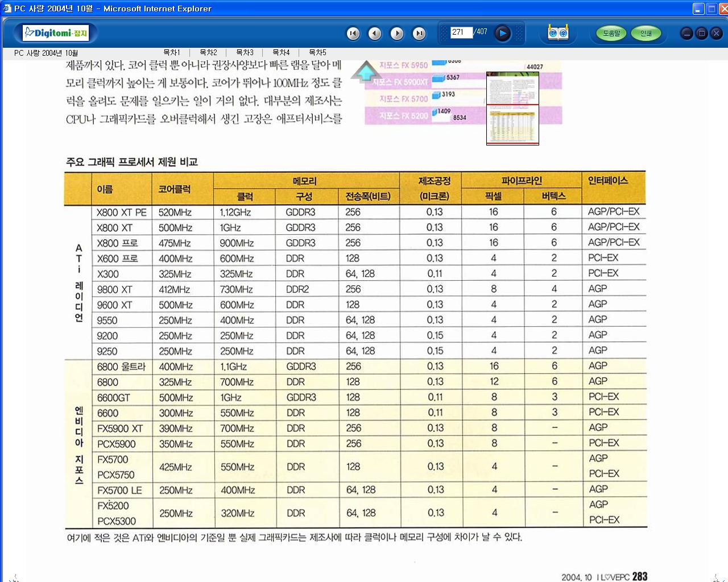Click the PC 사랑 2004년 10월 title label
This screenshot has height=582, width=728.
coord(46,53)
